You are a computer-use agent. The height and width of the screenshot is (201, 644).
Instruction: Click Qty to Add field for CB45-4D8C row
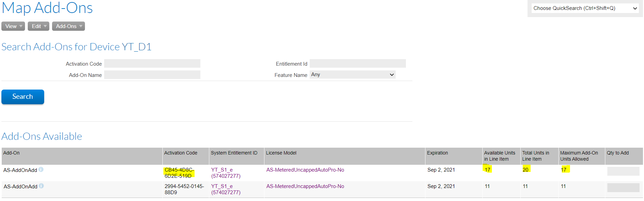623,171
